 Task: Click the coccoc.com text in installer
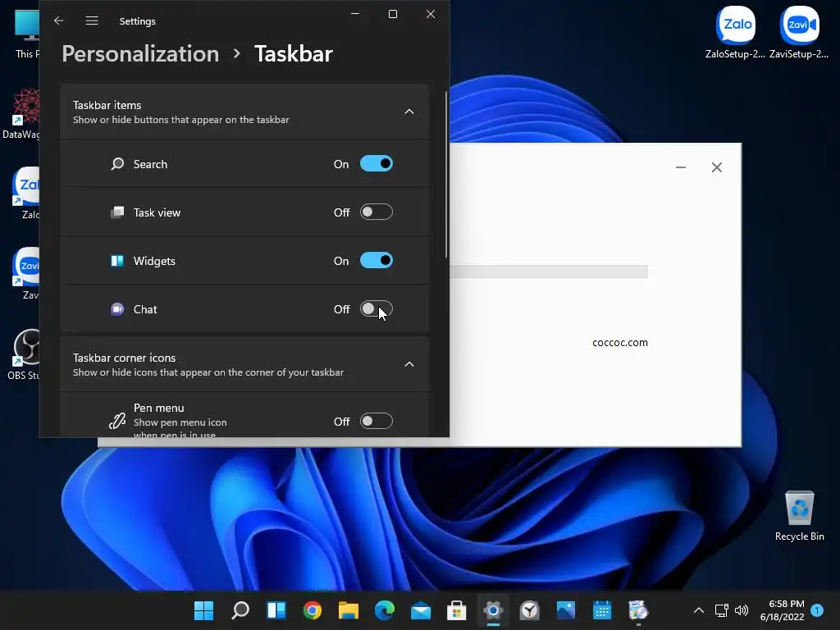(620, 343)
